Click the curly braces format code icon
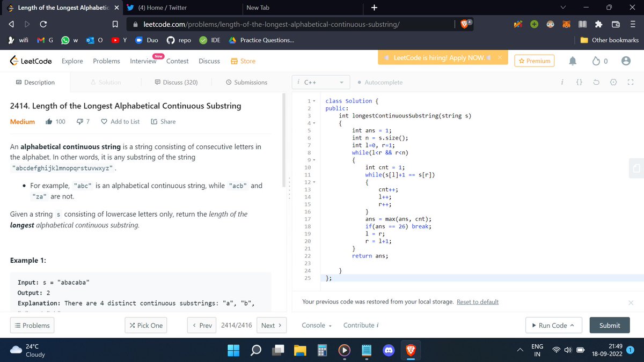644x362 pixels. (x=579, y=83)
